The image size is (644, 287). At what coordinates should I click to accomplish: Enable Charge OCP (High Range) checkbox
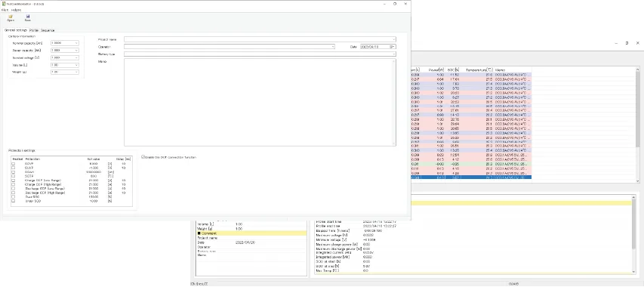pos(13,184)
